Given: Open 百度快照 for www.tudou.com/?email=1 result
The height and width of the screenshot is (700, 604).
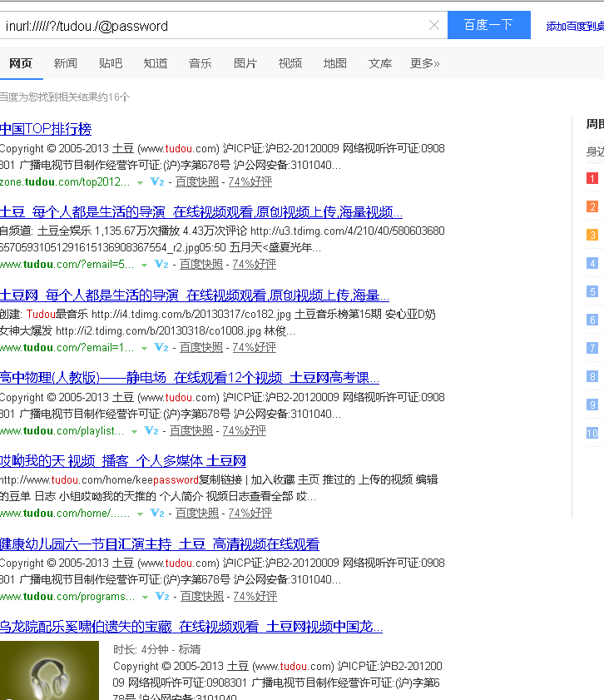Looking at the screenshot, I should click(201, 347).
